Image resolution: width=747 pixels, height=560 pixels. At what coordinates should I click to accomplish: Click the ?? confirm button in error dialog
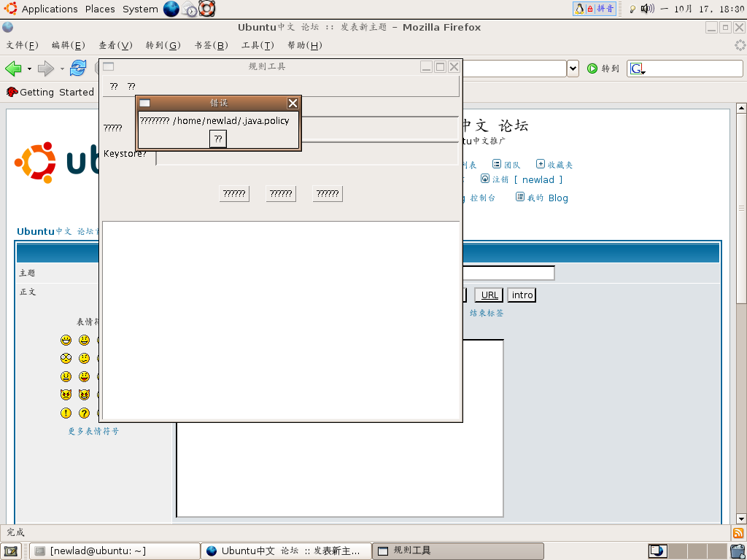click(x=218, y=139)
